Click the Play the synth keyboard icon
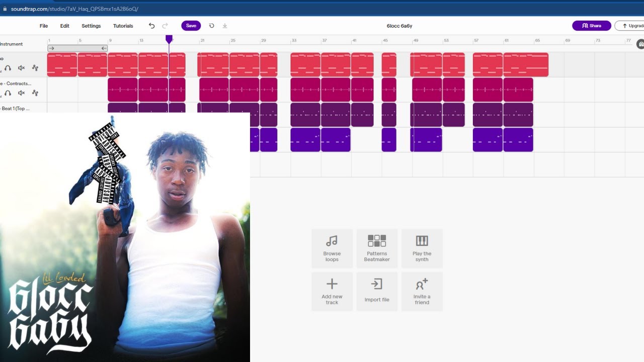Image resolution: width=644 pixels, height=362 pixels. (x=422, y=241)
